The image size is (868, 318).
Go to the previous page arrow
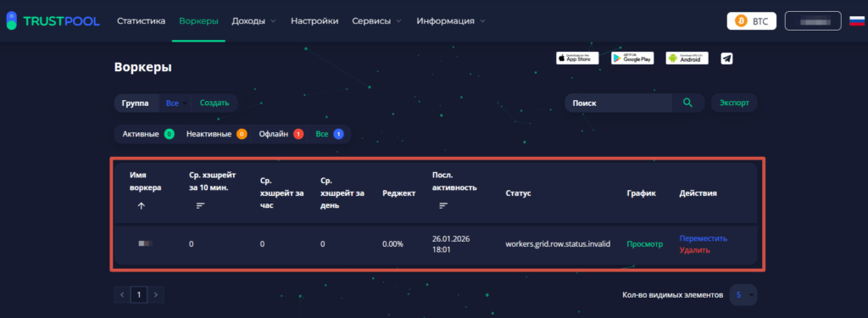tap(122, 295)
